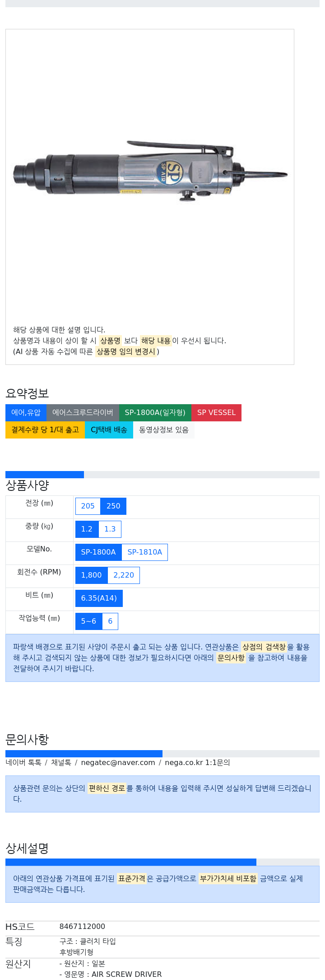
Task: Open the 동영상정보 있음 badge
Action: point(163,429)
